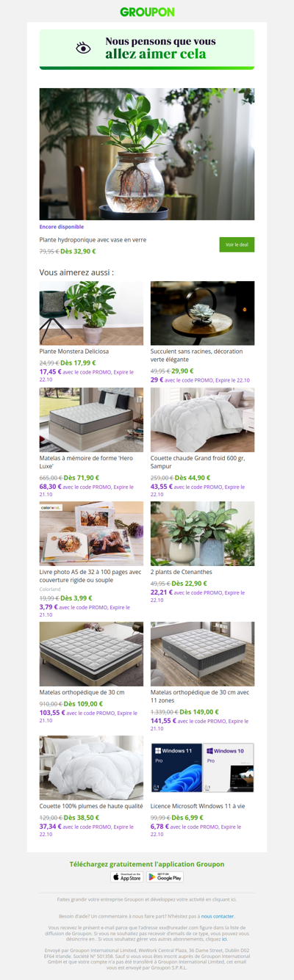This screenshot has width=294, height=980.
Task: View the 2 plants de Ctenanthes photo
Action: click(x=203, y=534)
